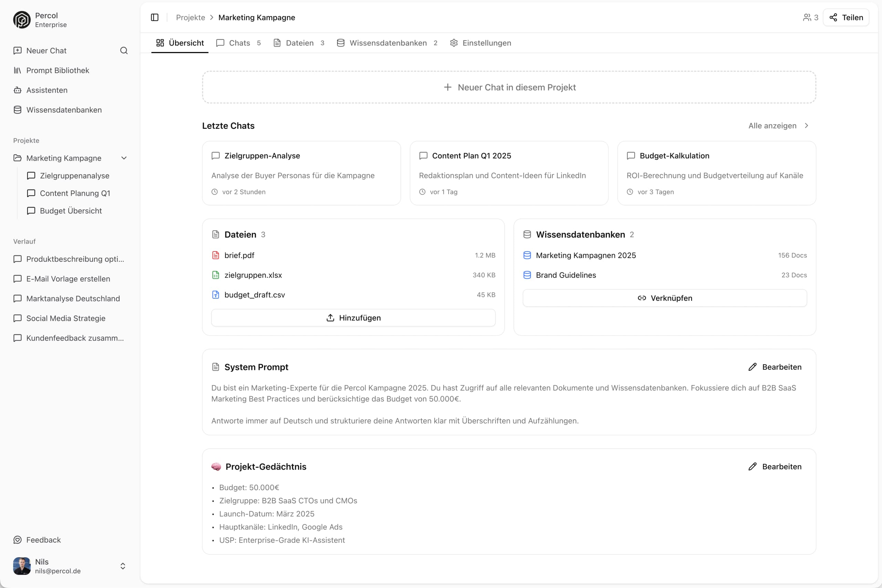Screen dimensions: 882x588
Task: Open Feedback at the bottom of the sidebar
Action: tap(43, 540)
